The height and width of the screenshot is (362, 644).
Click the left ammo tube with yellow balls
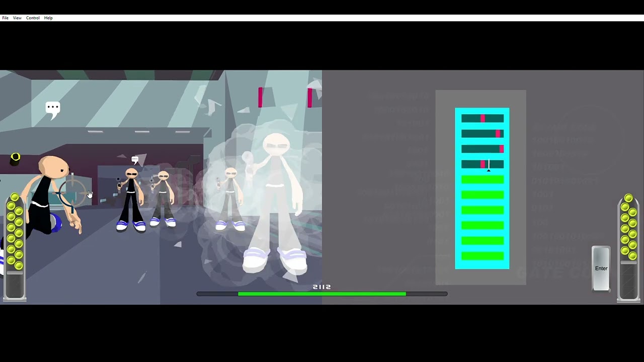(x=15, y=246)
